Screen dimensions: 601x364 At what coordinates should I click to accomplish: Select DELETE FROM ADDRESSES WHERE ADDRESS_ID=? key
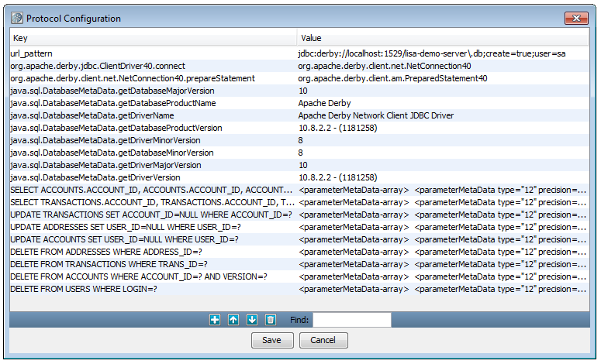point(154,252)
